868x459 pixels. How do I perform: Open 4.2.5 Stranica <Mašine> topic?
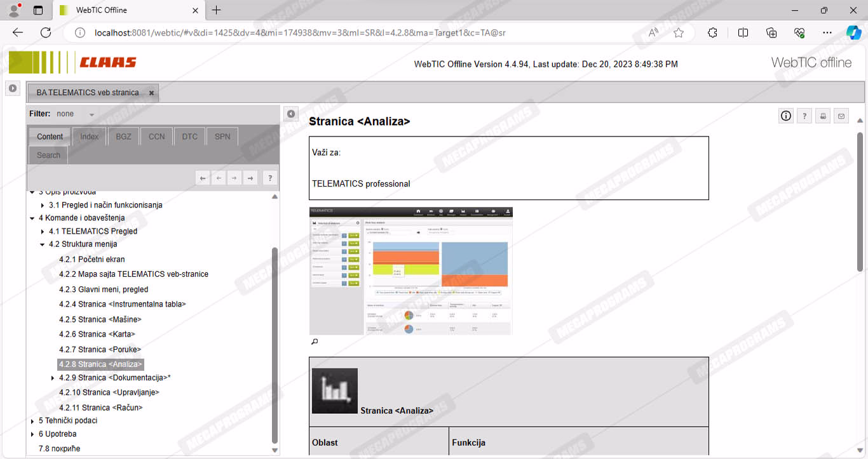tap(100, 319)
